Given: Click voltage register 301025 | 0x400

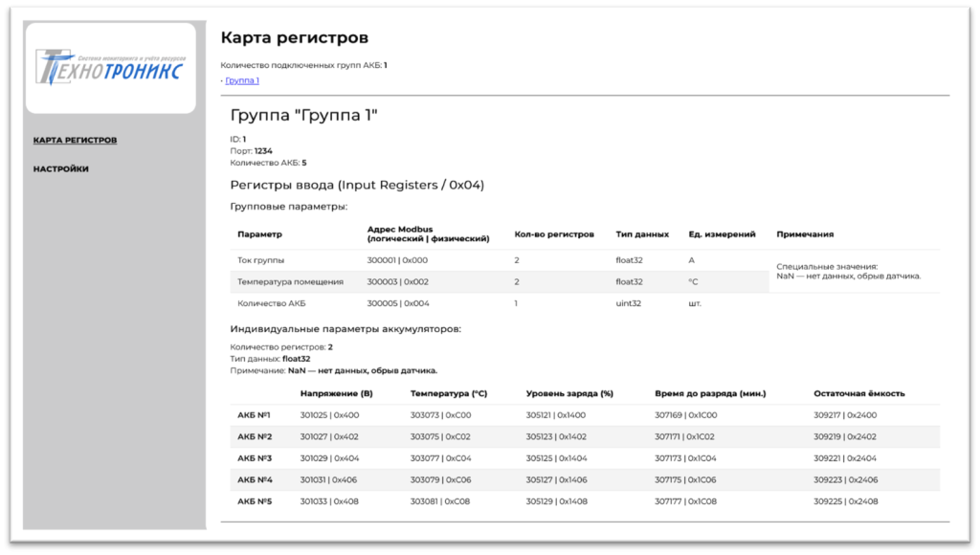Looking at the screenshot, I should [x=328, y=414].
